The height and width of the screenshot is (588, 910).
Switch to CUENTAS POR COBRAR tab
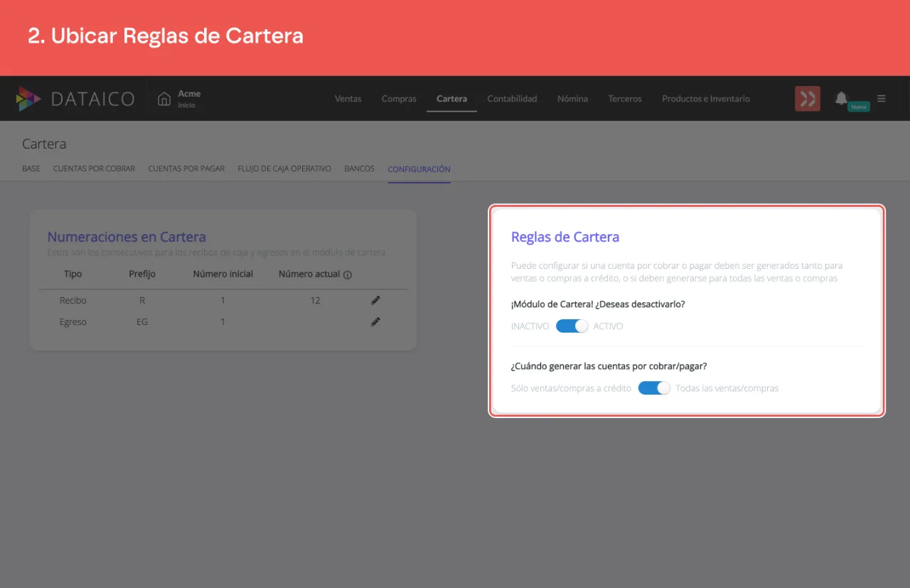click(94, 169)
